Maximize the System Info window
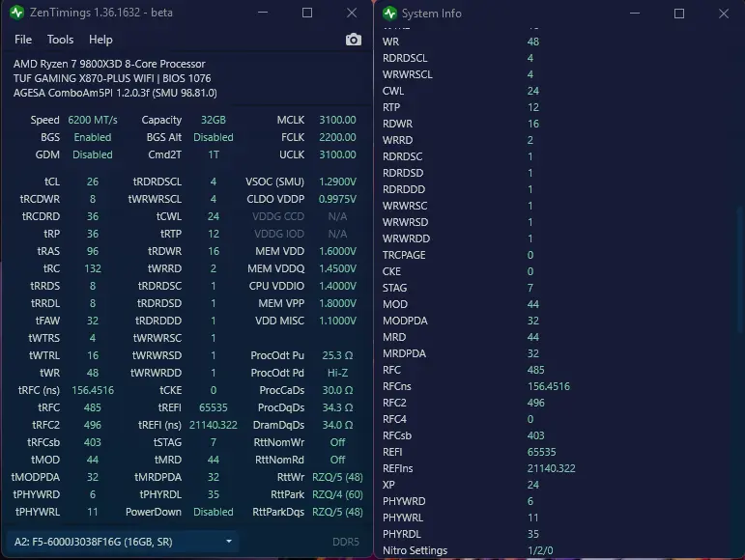 point(679,14)
